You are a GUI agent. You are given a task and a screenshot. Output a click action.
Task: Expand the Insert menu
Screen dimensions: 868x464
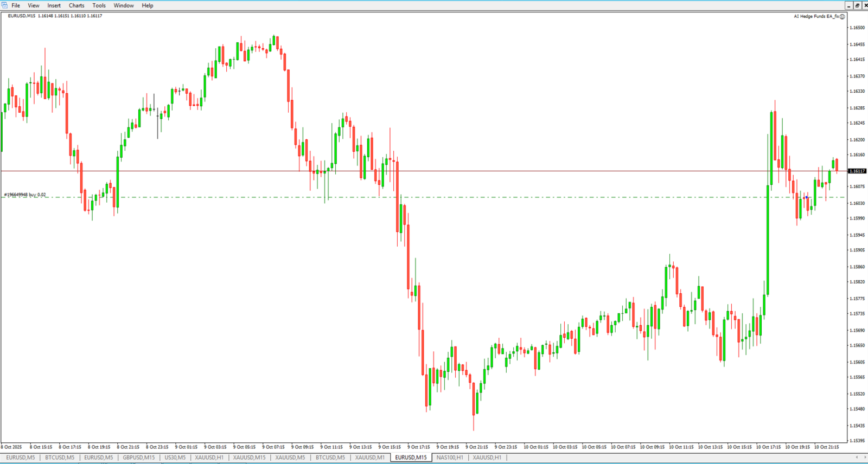pos(54,5)
